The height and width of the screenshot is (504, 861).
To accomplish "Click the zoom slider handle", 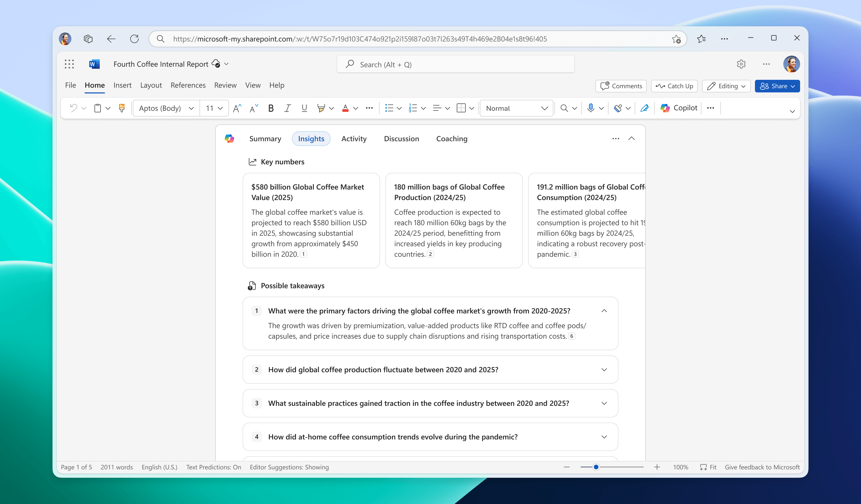I will pos(596,467).
